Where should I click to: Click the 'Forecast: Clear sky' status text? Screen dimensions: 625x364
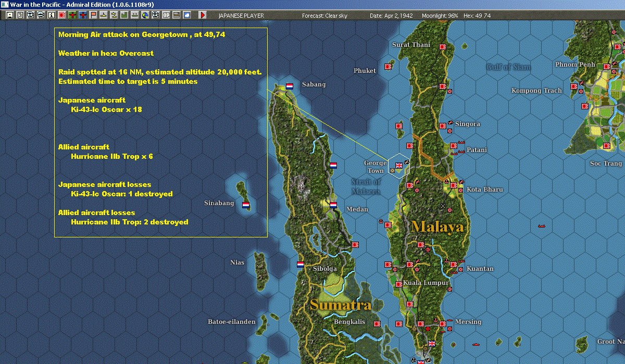pyautogui.click(x=324, y=16)
